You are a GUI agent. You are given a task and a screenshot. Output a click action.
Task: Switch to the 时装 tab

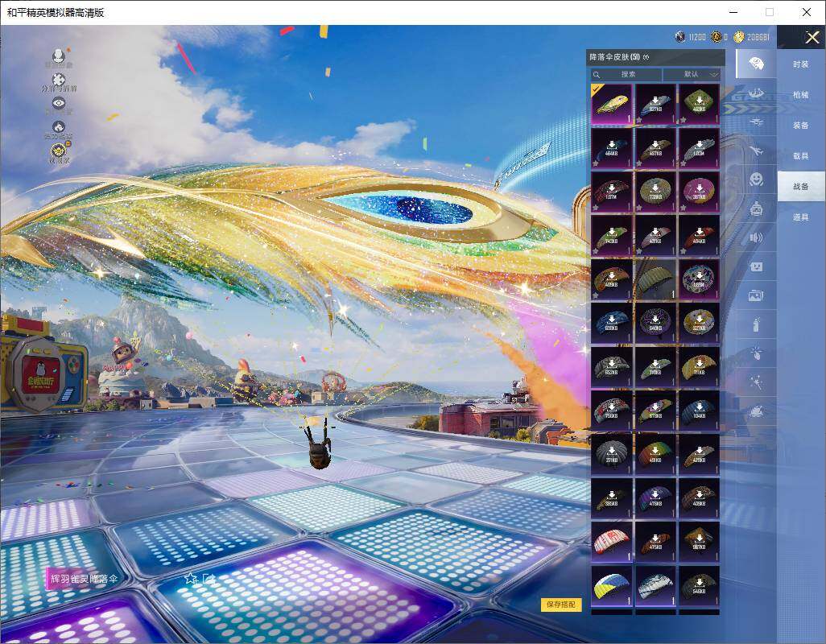(x=801, y=64)
